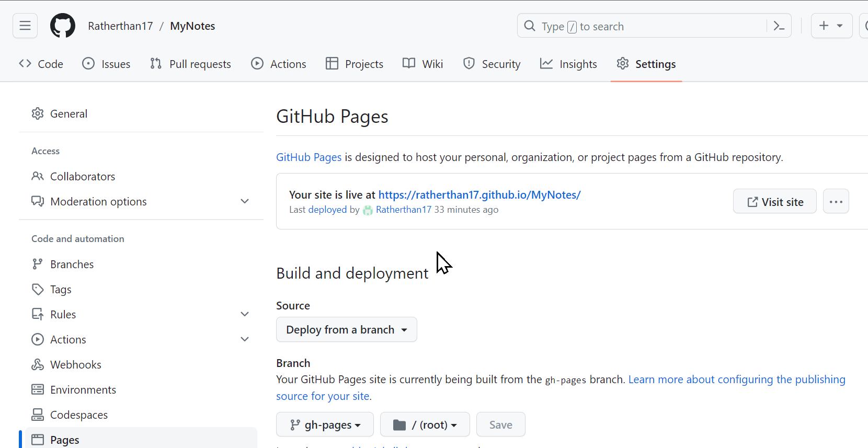The image size is (868, 448).
Task: Click the Branches git-branch icon
Action: tap(38, 264)
